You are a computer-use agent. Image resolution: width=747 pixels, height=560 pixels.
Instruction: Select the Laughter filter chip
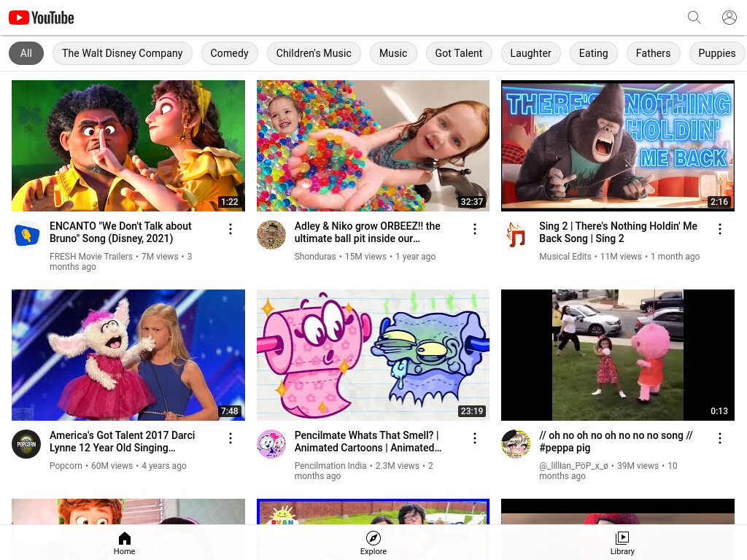coord(531,53)
